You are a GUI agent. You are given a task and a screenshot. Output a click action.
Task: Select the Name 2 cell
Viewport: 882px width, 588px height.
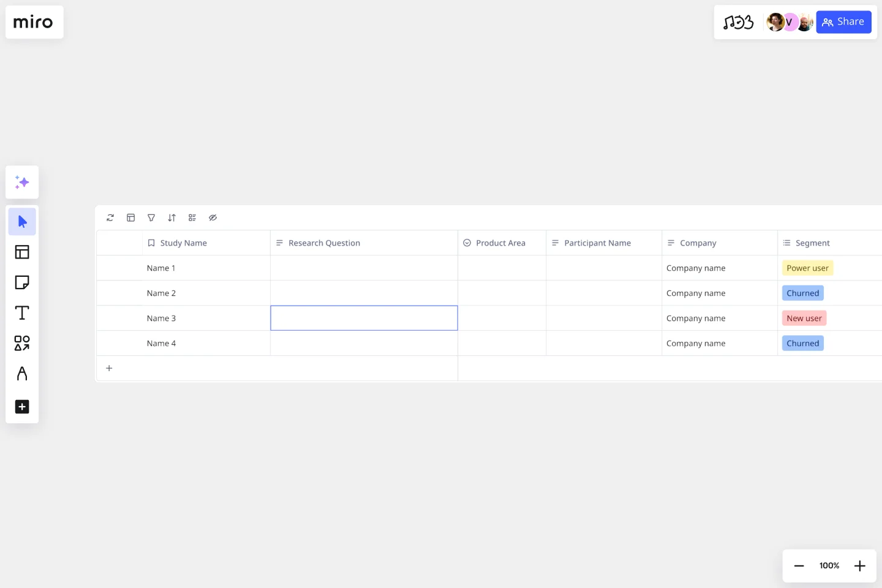(206, 293)
